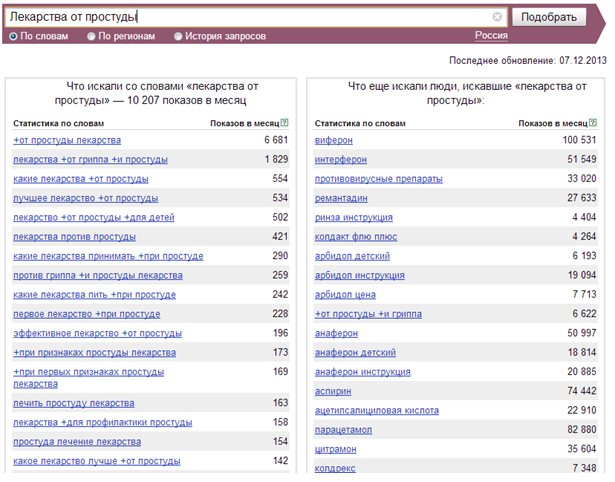
Task: Open лекарства +от гриппа +и простуды link
Action: (91, 160)
